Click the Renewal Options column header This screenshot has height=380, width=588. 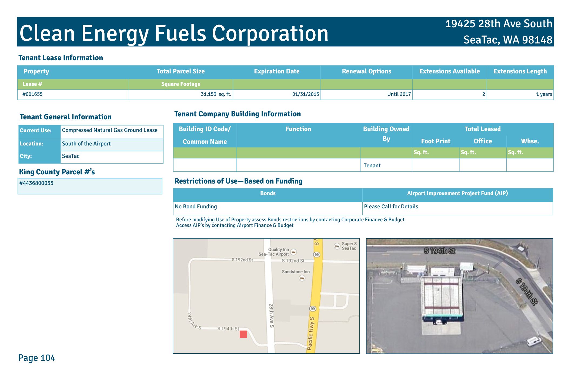click(x=366, y=71)
